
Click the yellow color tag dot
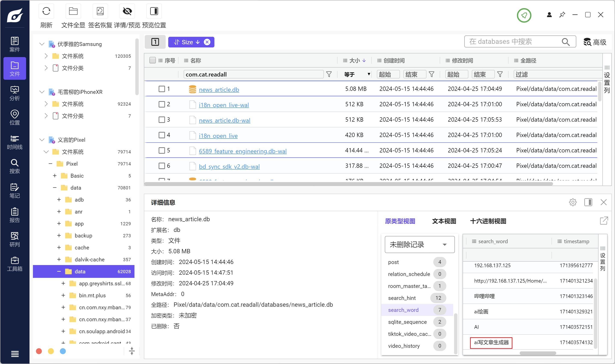51,351
